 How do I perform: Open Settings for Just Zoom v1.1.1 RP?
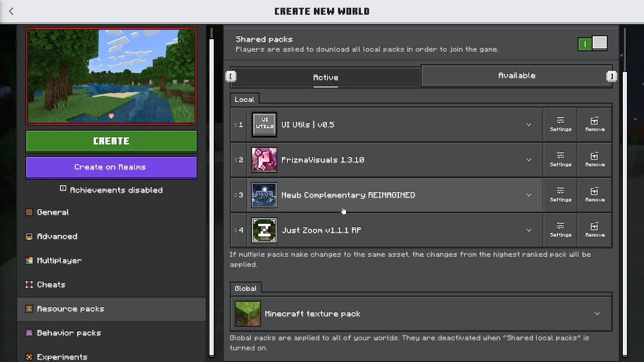coord(560,230)
